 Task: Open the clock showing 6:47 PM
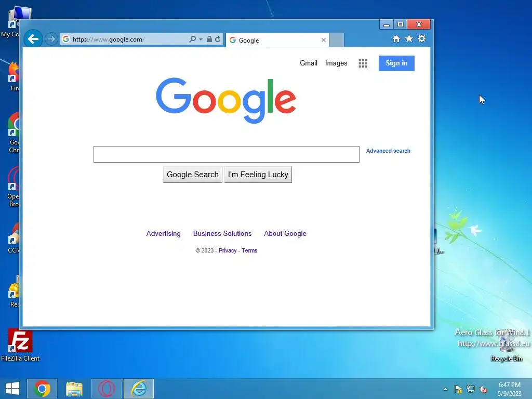tap(509, 389)
